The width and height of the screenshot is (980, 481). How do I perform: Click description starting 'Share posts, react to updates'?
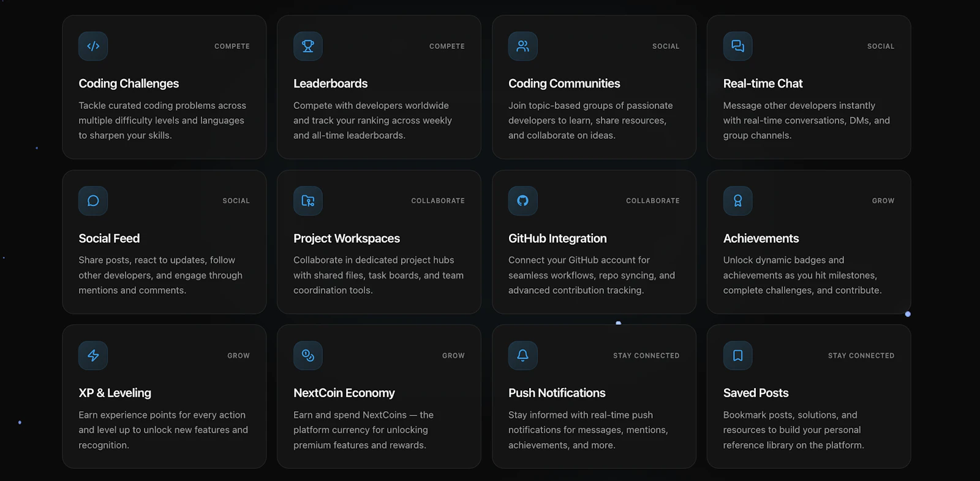pyautogui.click(x=160, y=275)
